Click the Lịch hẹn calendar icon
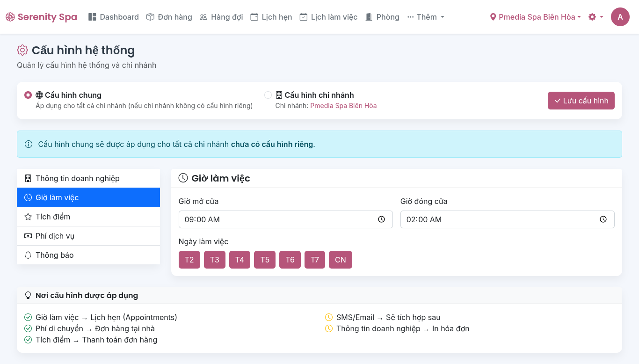The image size is (639, 364). click(254, 17)
